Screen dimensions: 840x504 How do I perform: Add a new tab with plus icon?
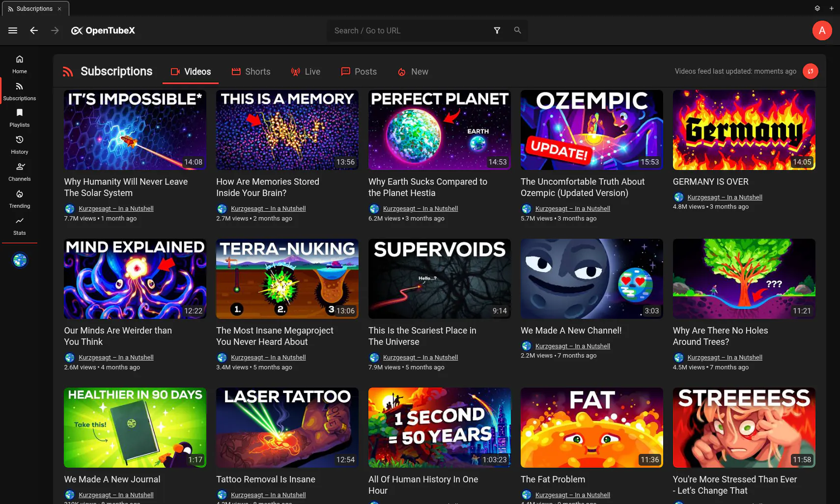click(832, 8)
